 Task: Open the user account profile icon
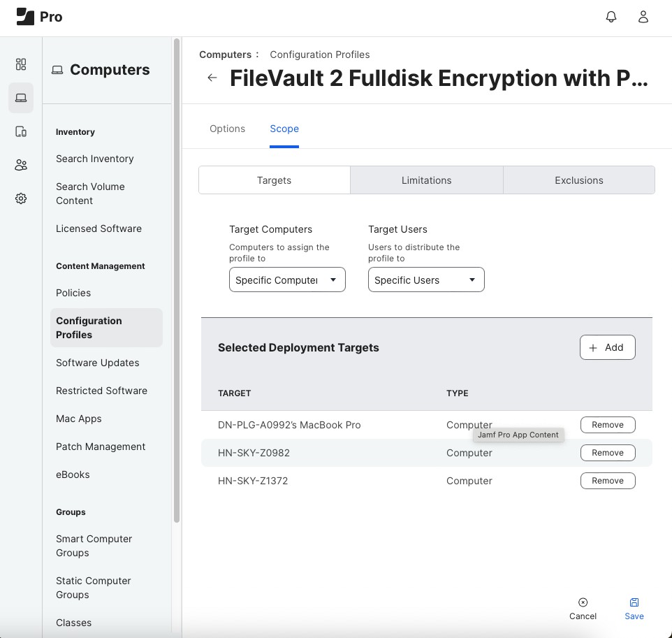(x=643, y=17)
